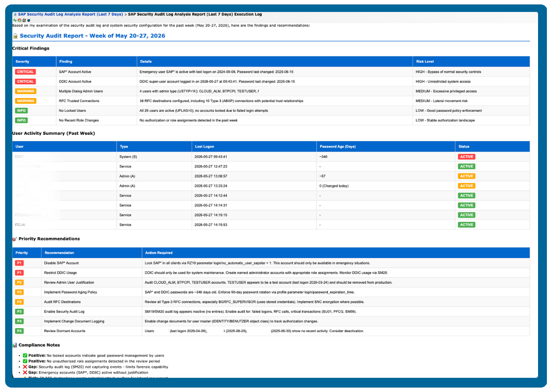Click the green check before No unauthorized role assignments
This screenshot has width=554, height=392.
point(25,361)
